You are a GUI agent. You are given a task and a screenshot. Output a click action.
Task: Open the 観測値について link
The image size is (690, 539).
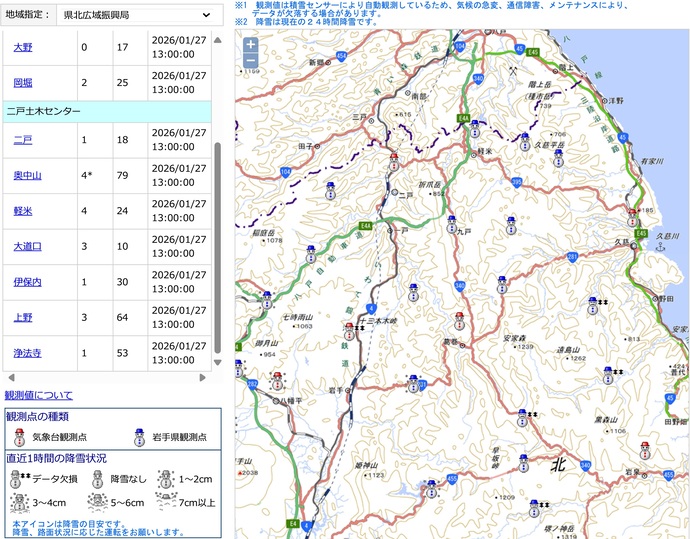(x=39, y=395)
